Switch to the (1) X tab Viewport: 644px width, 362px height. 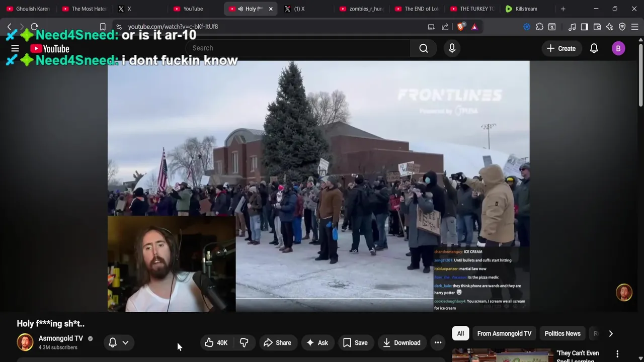pos(305,9)
